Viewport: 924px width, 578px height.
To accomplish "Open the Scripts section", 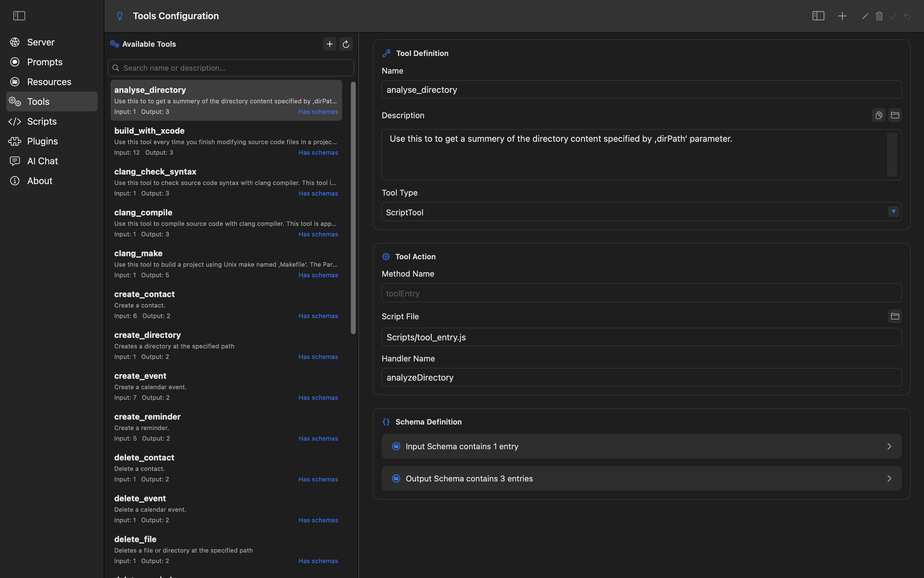I will 52,122.
